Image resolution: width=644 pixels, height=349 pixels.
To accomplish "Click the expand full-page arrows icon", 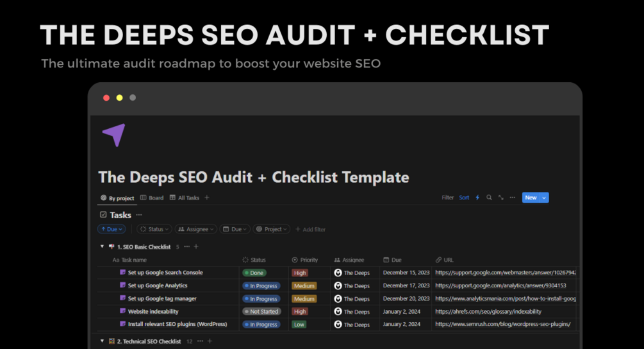I will tap(500, 198).
